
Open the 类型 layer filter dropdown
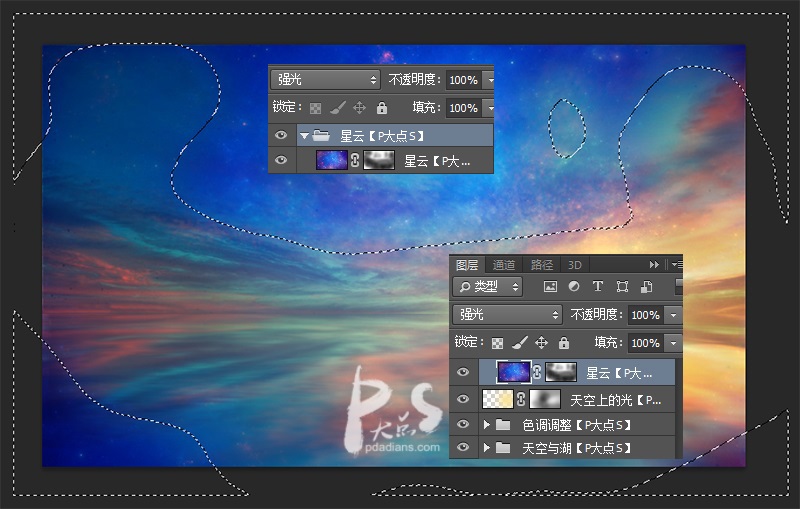(488, 287)
